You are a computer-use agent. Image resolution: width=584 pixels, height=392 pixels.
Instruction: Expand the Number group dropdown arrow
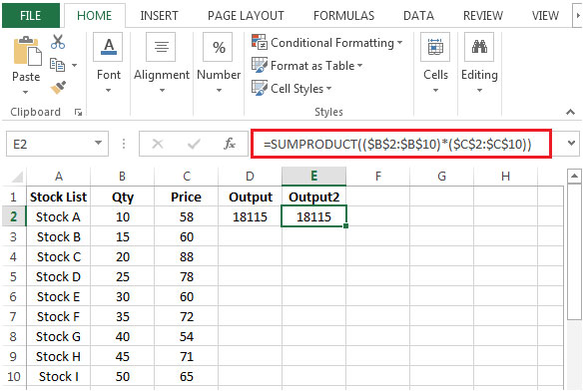[219, 90]
